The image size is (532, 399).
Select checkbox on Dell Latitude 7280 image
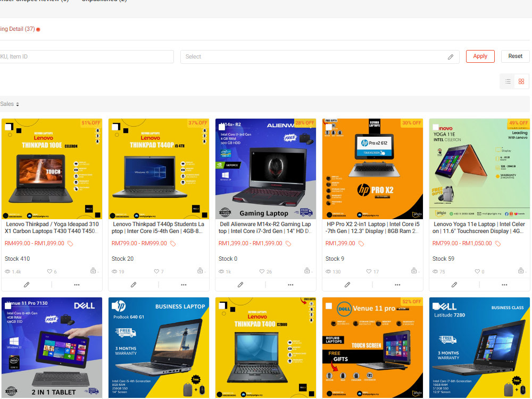(x=436, y=306)
